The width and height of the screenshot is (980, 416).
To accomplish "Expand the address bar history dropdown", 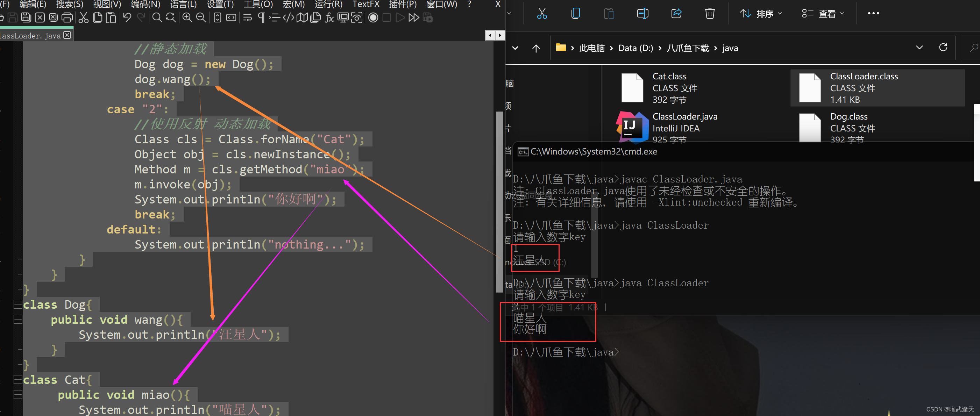I will pyautogui.click(x=919, y=48).
